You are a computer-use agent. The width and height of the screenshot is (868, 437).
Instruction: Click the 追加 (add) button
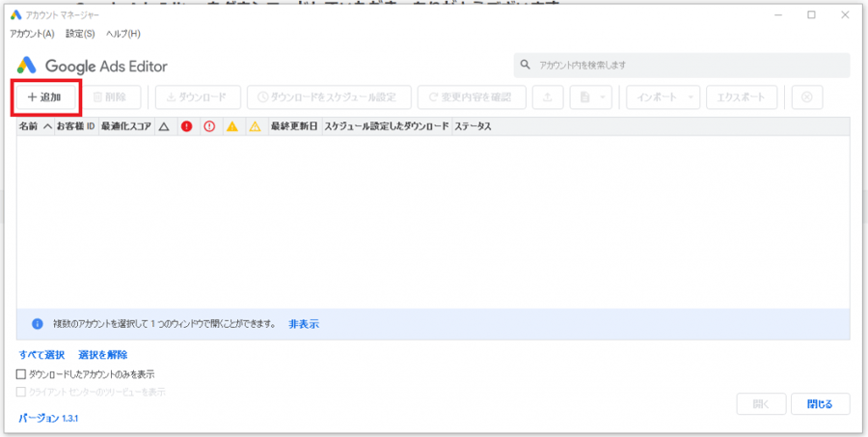[45, 97]
